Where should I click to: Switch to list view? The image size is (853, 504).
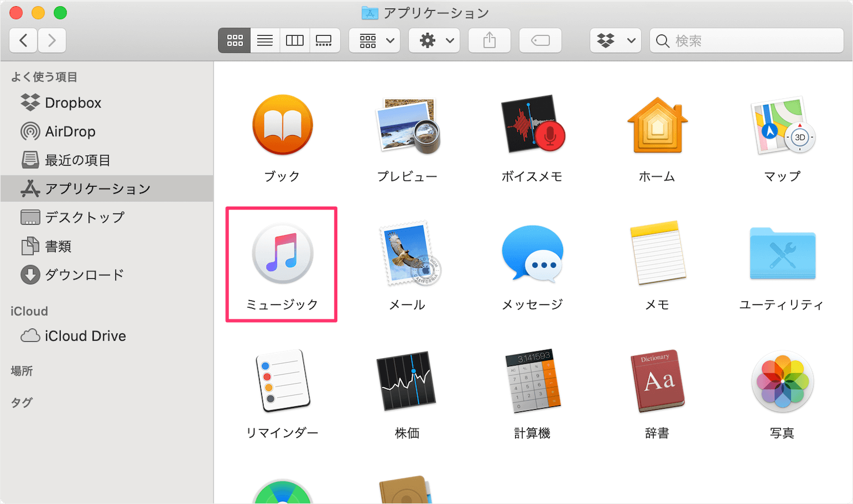point(265,40)
